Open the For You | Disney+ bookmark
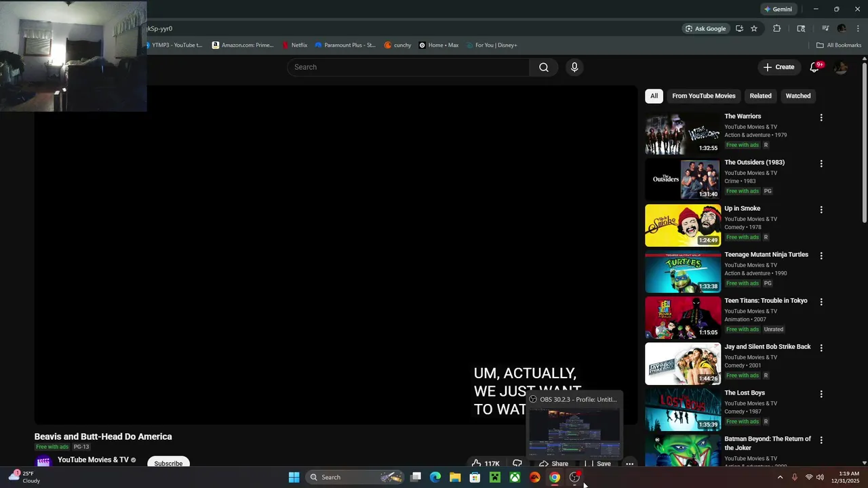 pyautogui.click(x=492, y=45)
